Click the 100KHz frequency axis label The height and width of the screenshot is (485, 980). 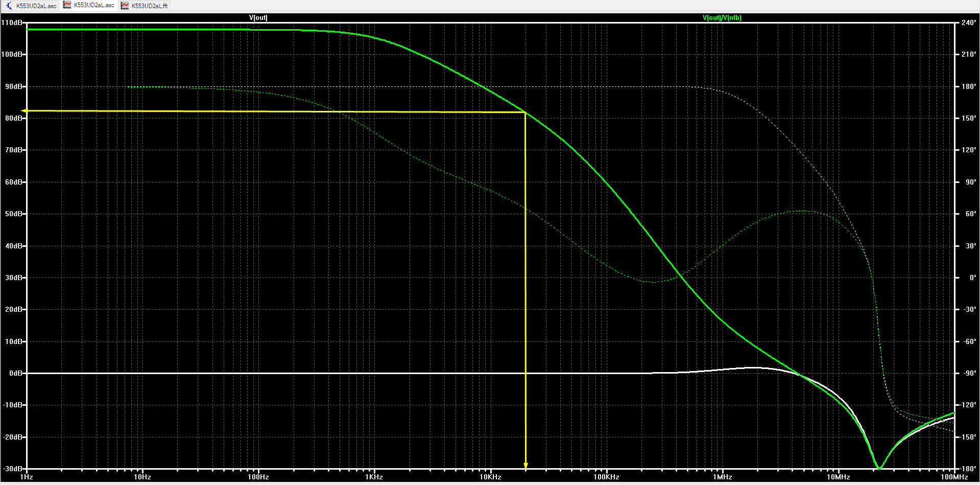coord(606,477)
